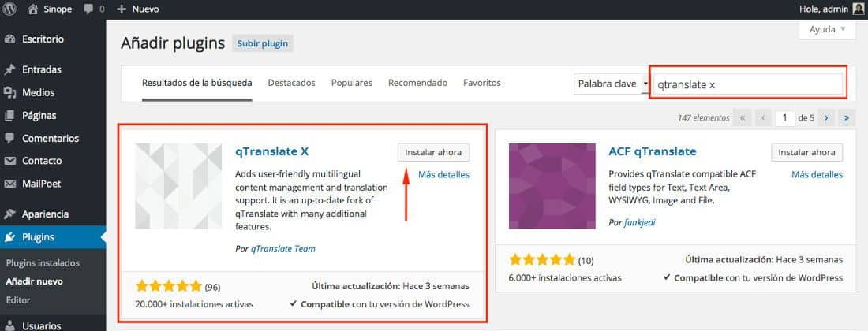
Task: Switch to Resultados de la búsqueda tab
Action: pyautogui.click(x=197, y=83)
